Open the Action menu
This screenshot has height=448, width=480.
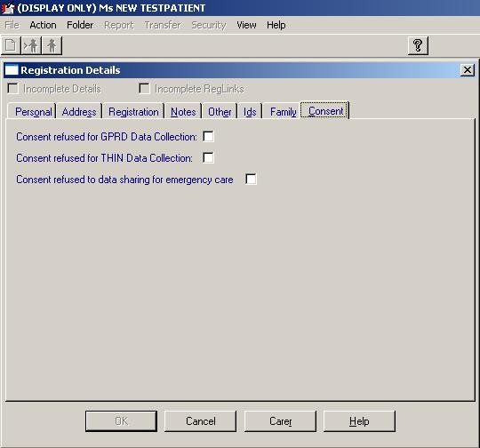43,25
